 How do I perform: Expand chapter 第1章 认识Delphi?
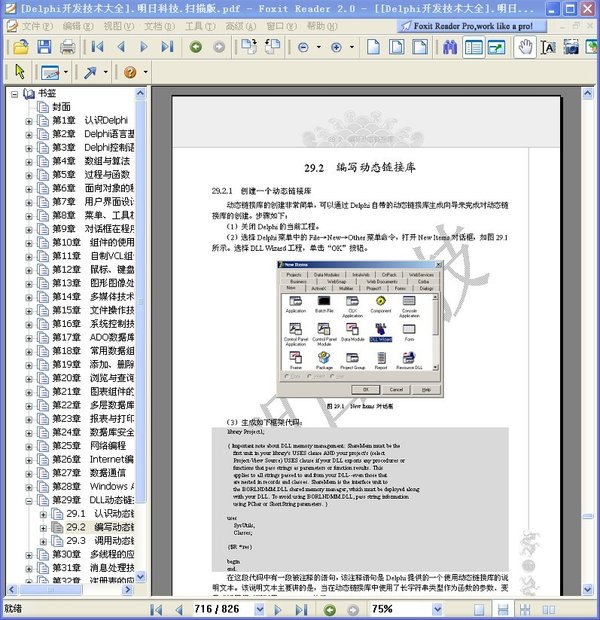pyautogui.click(x=29, y=121)
